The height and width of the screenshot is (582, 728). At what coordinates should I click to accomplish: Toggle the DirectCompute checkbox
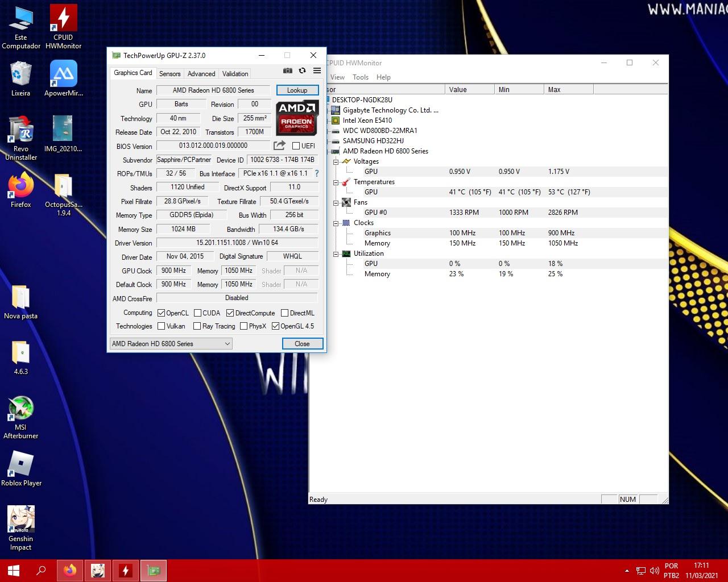coord(230,313)
